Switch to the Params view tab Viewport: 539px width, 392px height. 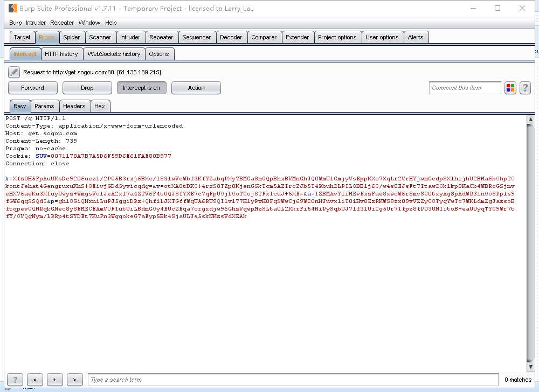pos(44,106)
